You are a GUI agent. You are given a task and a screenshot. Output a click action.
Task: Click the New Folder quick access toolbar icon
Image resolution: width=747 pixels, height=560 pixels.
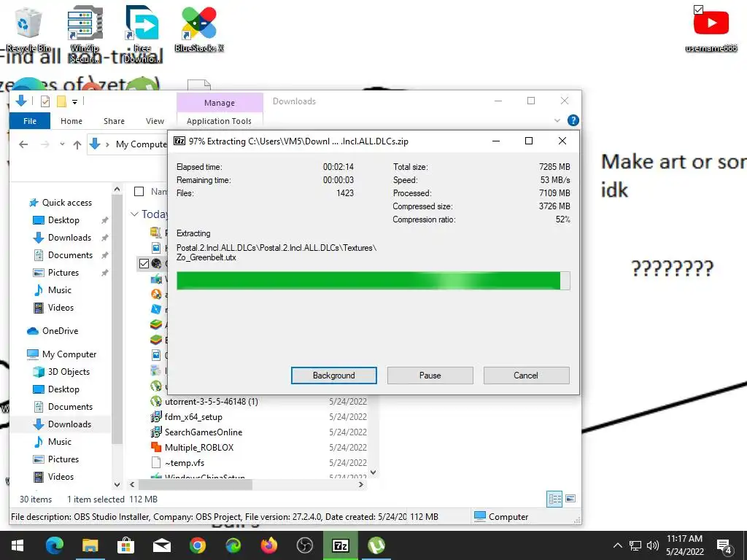pos(61,101)
